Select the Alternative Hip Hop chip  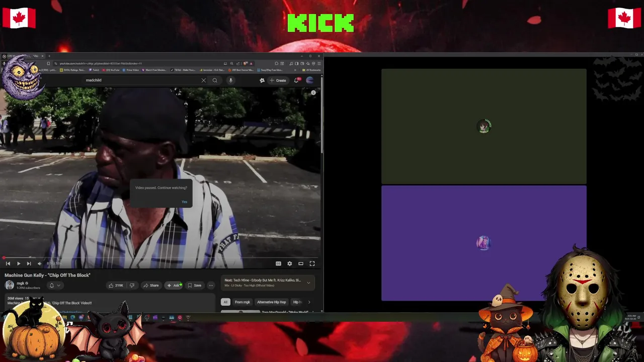coord(272,302)
